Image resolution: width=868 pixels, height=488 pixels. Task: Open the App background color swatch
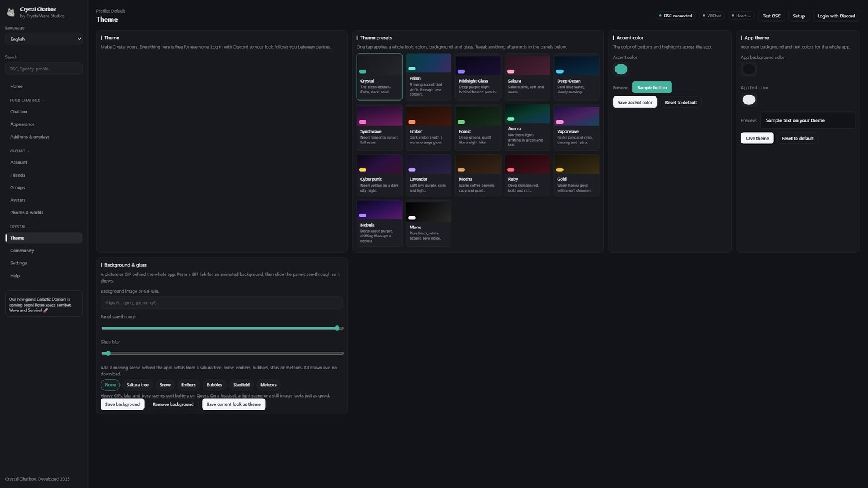point(749,69)
